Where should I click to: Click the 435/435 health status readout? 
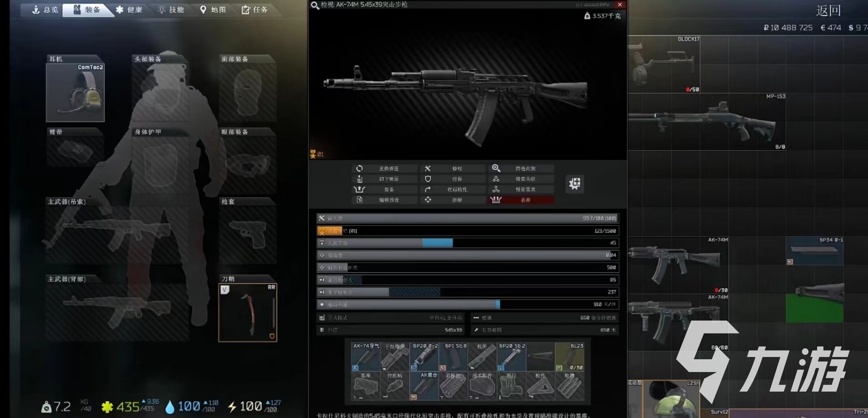tap(130, 407)
